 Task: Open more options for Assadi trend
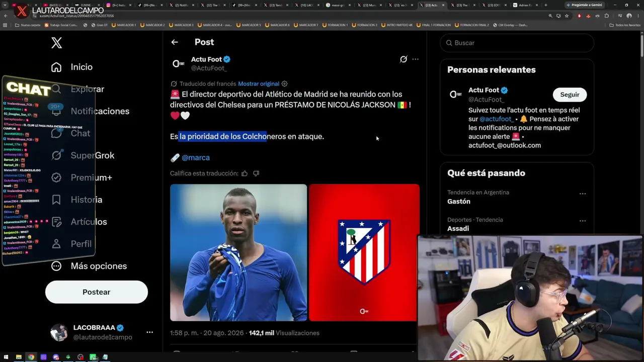point(582,221)
